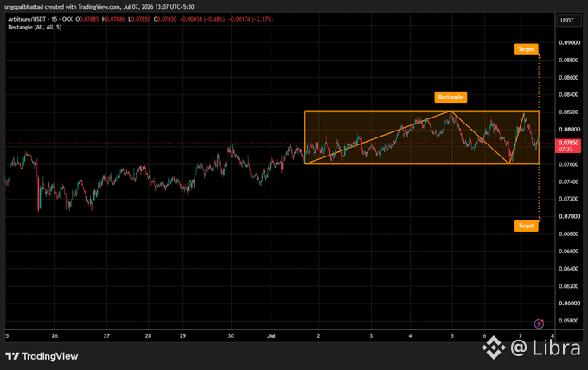Click the srigopalbhattad created with TradingView.com header

point(99,7)
